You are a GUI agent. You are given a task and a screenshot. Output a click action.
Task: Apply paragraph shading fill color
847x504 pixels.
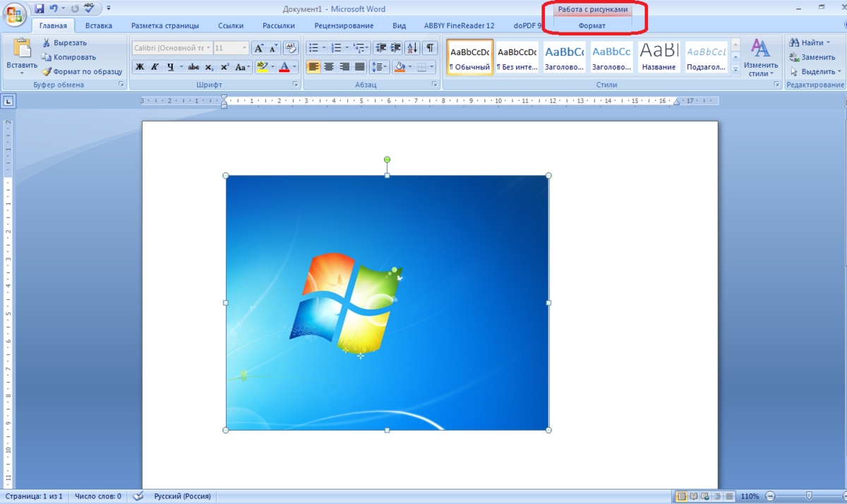pyautogui.click(x=400, y=67)
